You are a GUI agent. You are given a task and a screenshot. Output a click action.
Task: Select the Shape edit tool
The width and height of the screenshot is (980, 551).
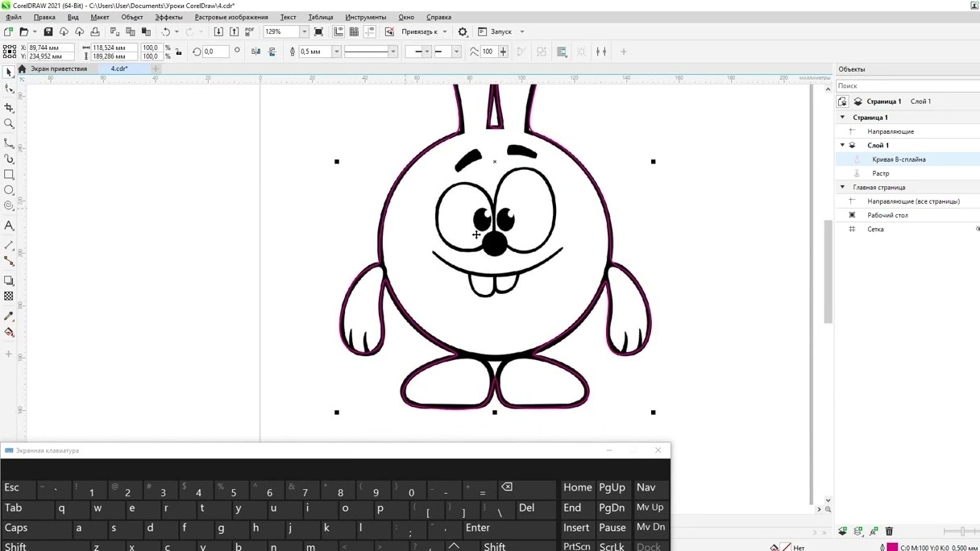point(9,89)
